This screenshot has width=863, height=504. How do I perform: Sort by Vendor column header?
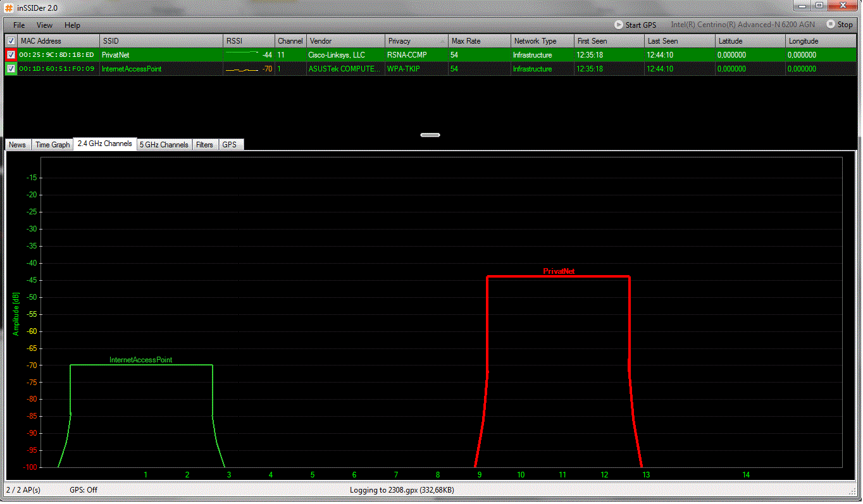click(346, 41)
